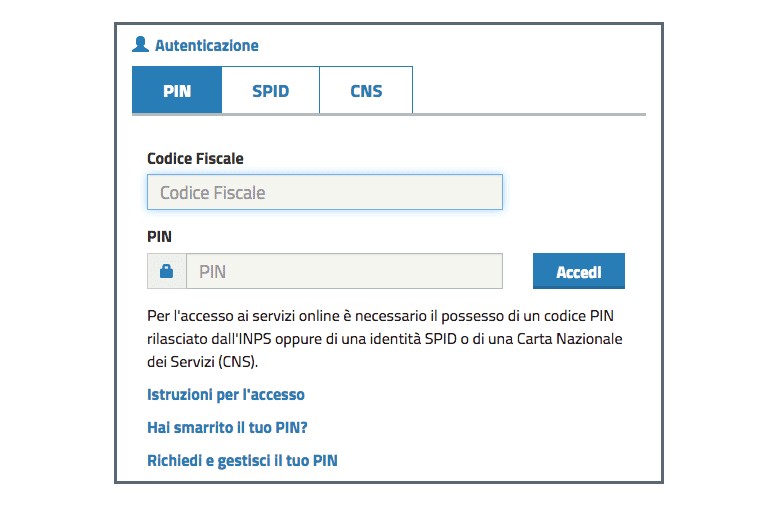Open Istruzioni per l'accesso link
Viewport: 758px width, 512px height.
pos(226,395)
